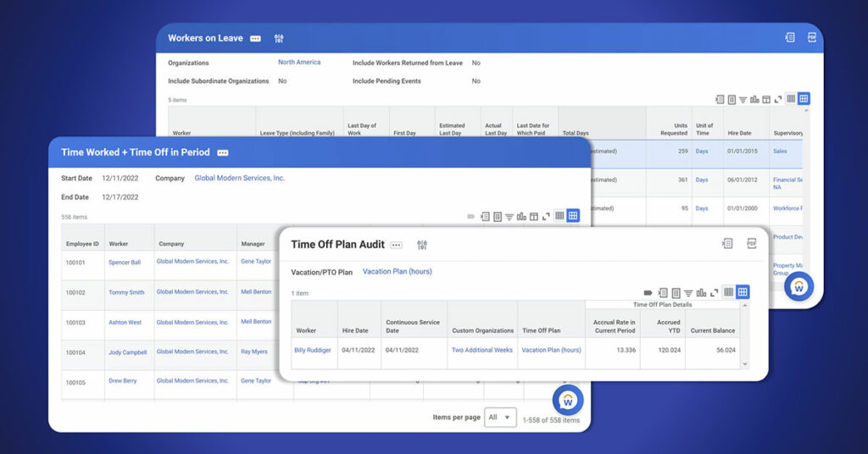This screenshot has height=454, width=868.
Task: Open Billy Ruddiger worker link
Action: tap(312, 350)
